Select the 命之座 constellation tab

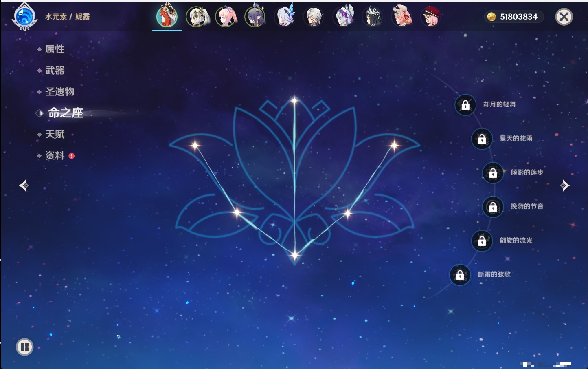point(65,113)
